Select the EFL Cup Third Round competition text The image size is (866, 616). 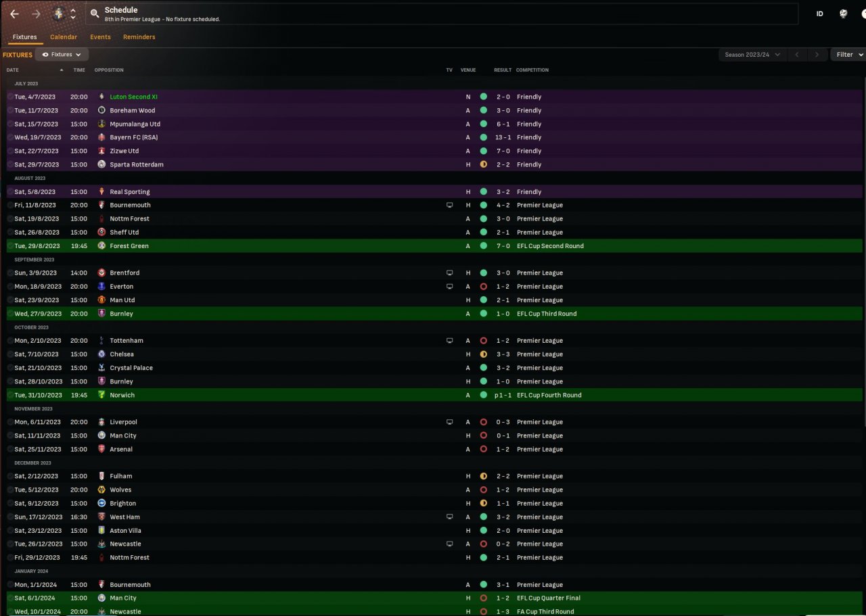coord(547,313)
